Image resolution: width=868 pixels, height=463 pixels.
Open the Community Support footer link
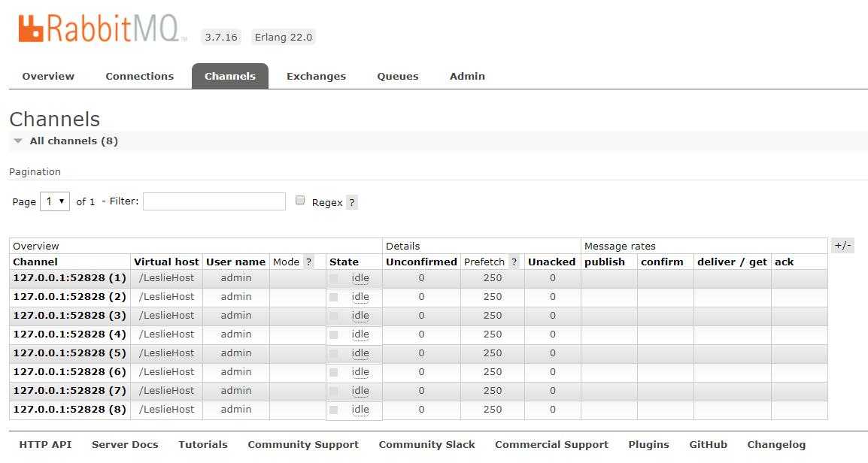(x=303, y=445)
